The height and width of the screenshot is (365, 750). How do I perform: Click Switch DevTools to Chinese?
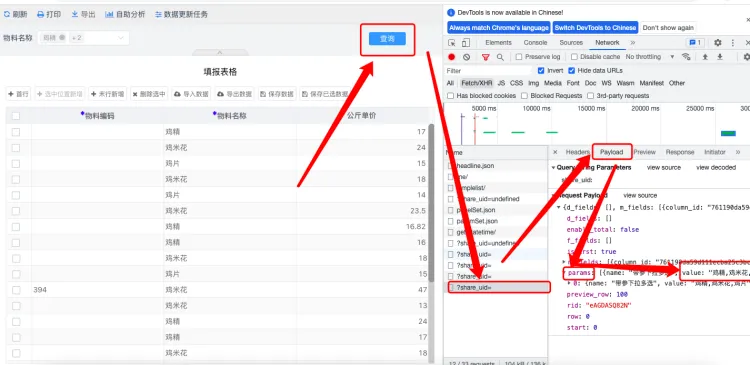pyautogui.click(x=596, y=28)
